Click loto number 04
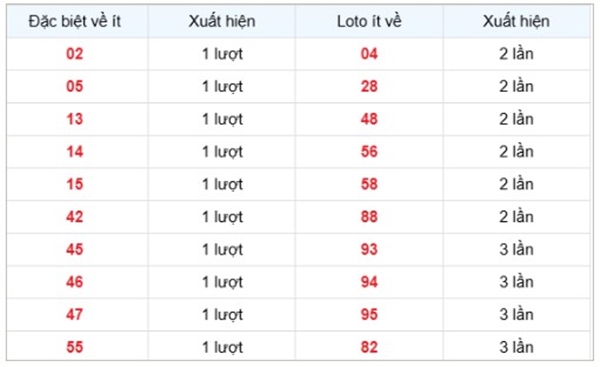Image resolution: width=600 pixels, height=367 pixels. pos(369,54)
